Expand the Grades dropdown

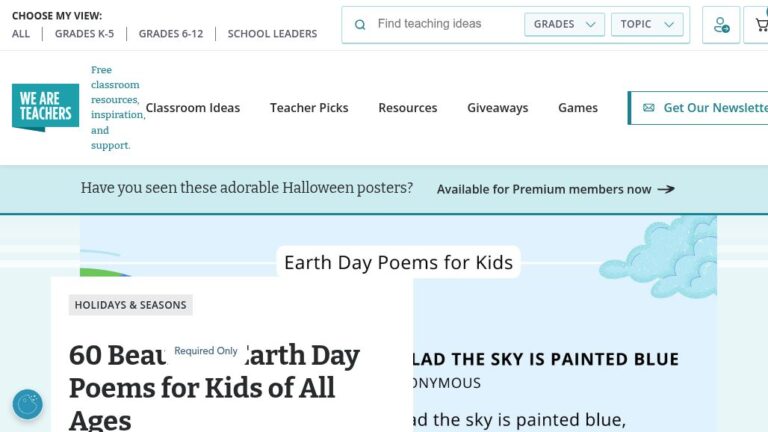[x=564, y=24]
